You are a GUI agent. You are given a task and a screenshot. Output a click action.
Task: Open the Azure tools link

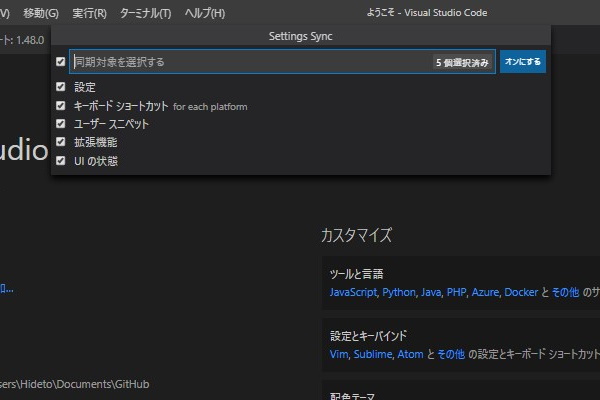(x=485, y=292)
